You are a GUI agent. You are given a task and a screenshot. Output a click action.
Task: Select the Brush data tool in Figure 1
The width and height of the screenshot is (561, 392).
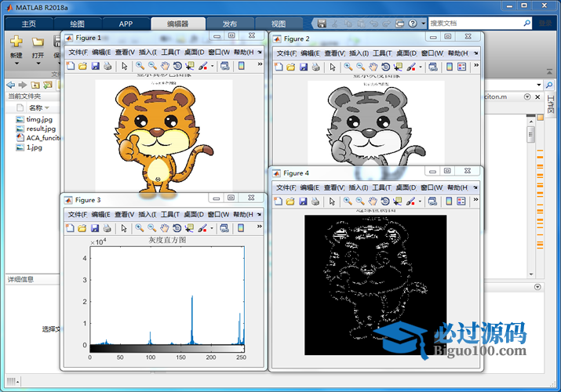(x=203, y=66)
